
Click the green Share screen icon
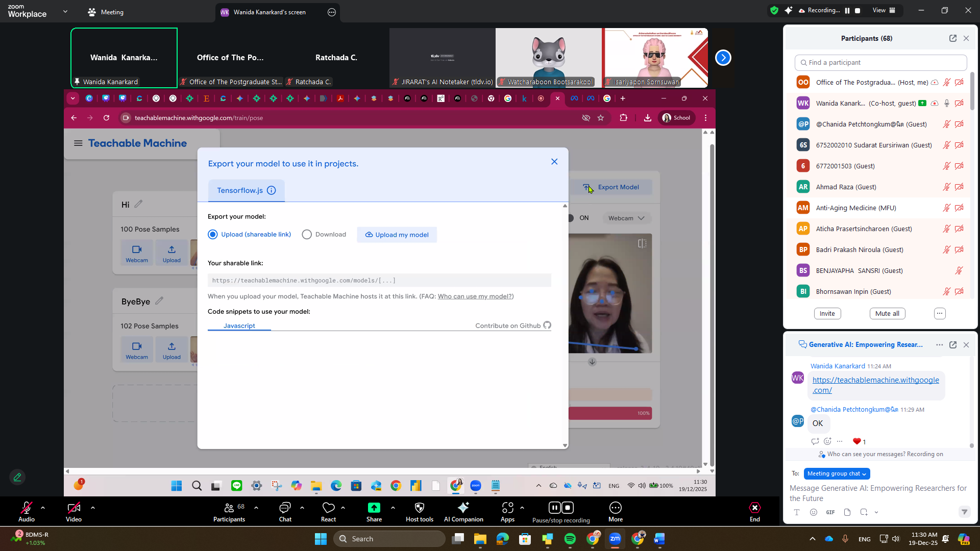pos(374,508)
